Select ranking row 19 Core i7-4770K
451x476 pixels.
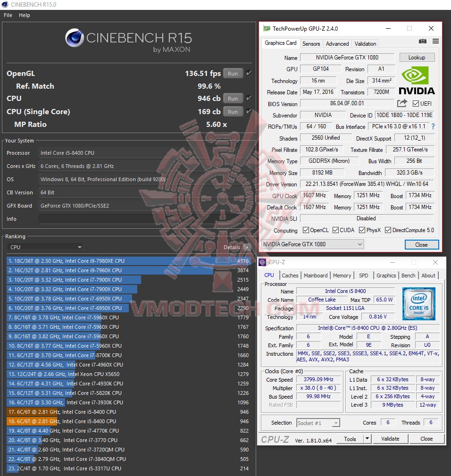point(129,431)
